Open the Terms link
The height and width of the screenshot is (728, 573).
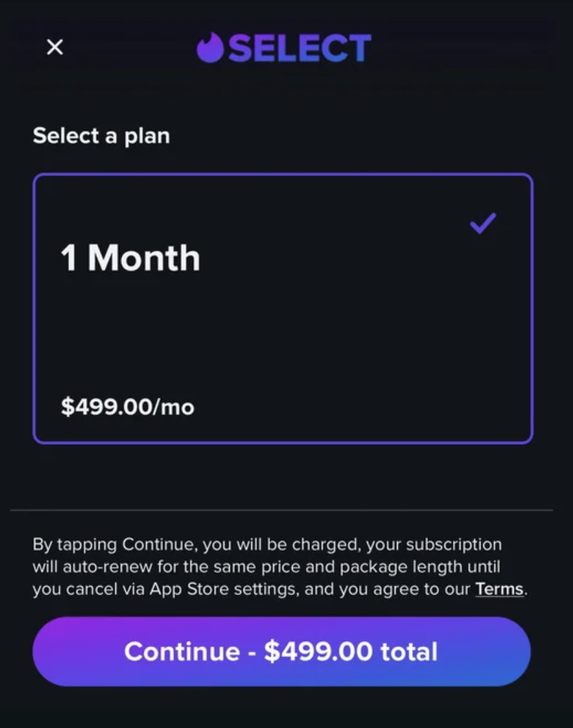pos(499,590)
